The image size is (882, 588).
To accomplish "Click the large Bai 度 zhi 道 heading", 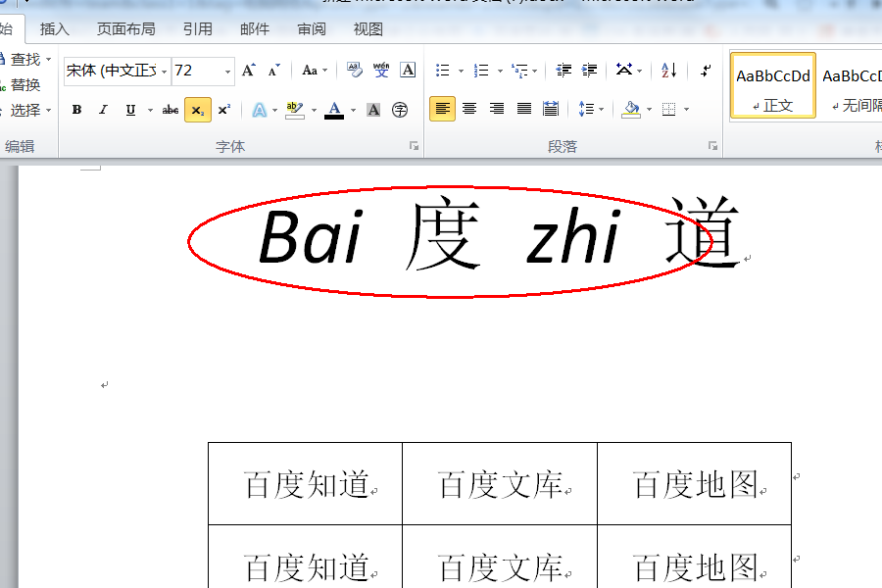I will [499, 234].
